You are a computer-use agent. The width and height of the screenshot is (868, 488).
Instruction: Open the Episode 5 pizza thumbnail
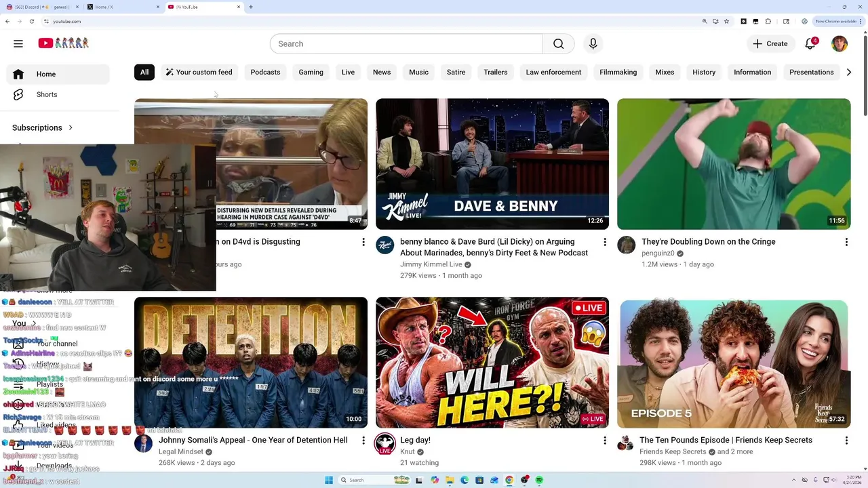click(734, 363)
